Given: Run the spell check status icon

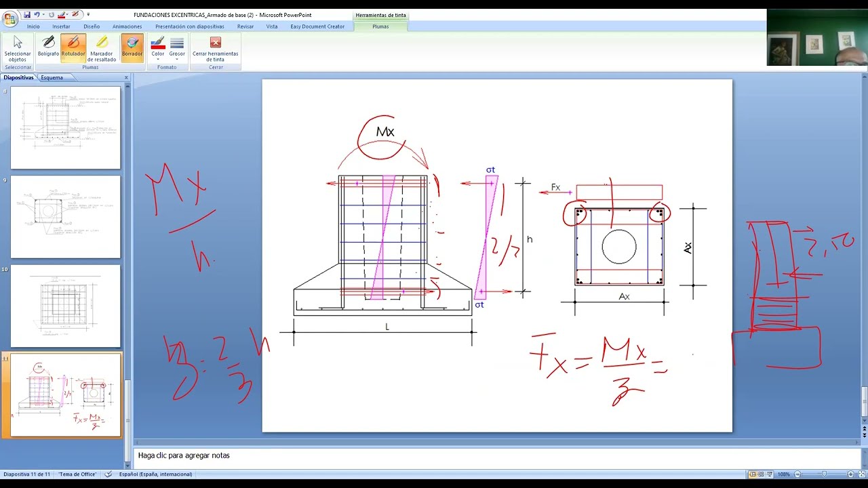Looking at the screenshot, I should click(x=108, y=474).
